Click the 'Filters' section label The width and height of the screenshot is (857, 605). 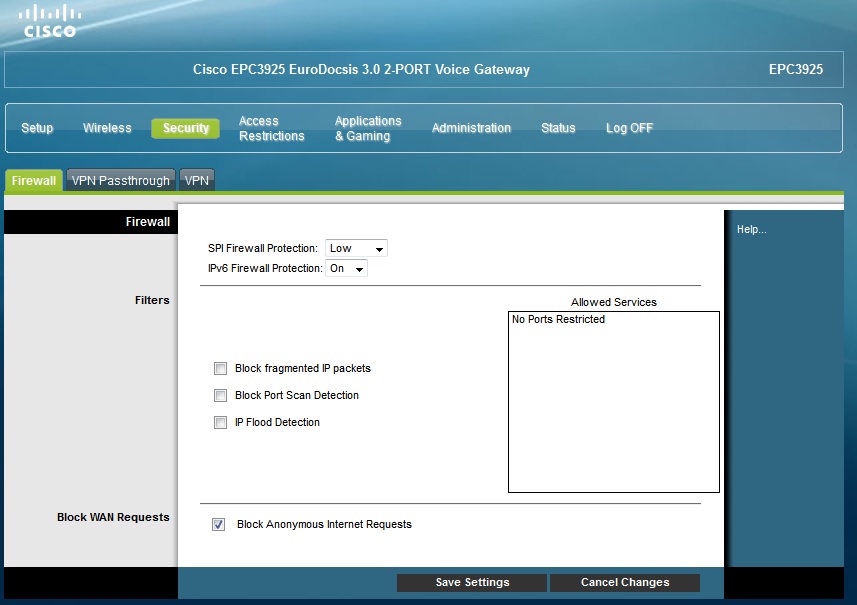[152, 300]
